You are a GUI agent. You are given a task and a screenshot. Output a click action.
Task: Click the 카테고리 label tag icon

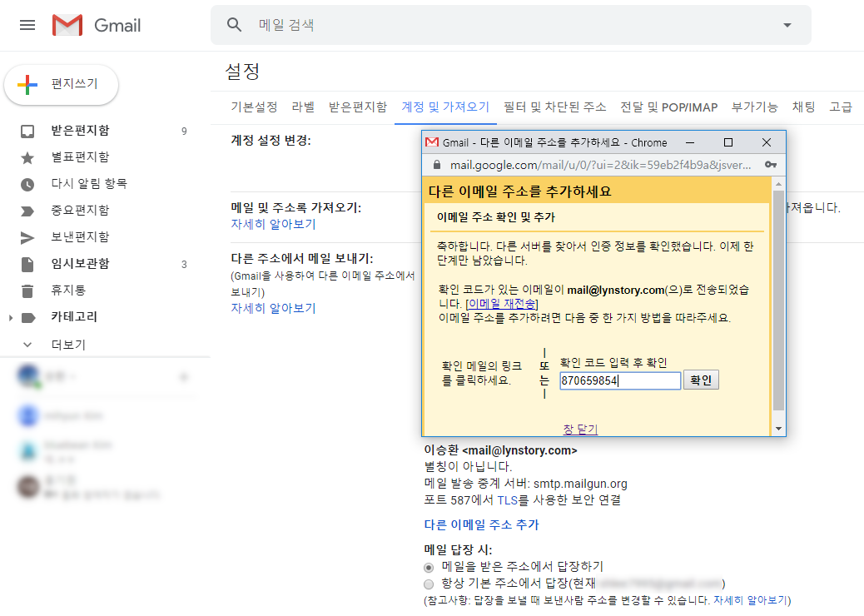click(x=28, y=317)
